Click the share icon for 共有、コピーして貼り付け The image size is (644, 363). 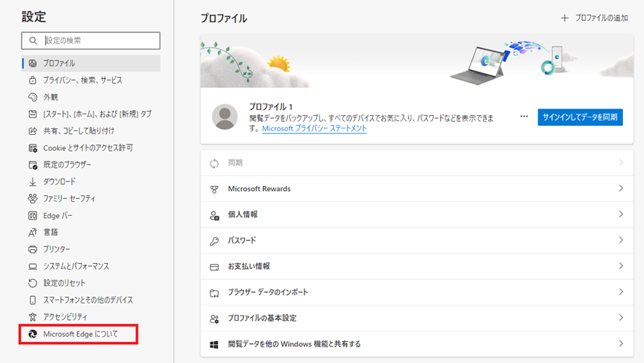pos(33,130)
